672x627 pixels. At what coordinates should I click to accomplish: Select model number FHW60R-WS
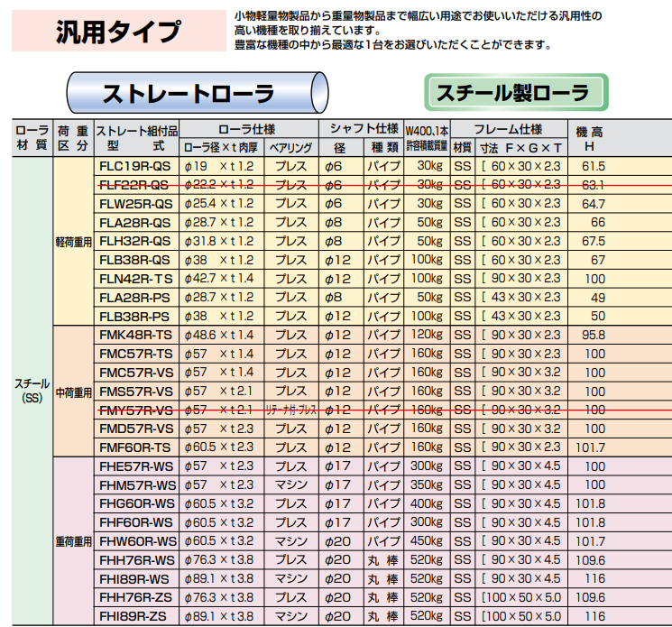click(x=135, y=541)
